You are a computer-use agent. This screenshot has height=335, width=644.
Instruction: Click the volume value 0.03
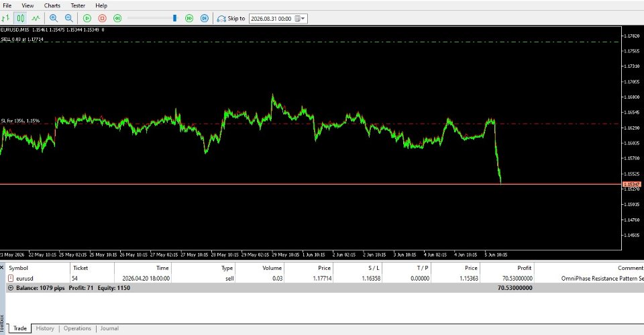[278, 279]
